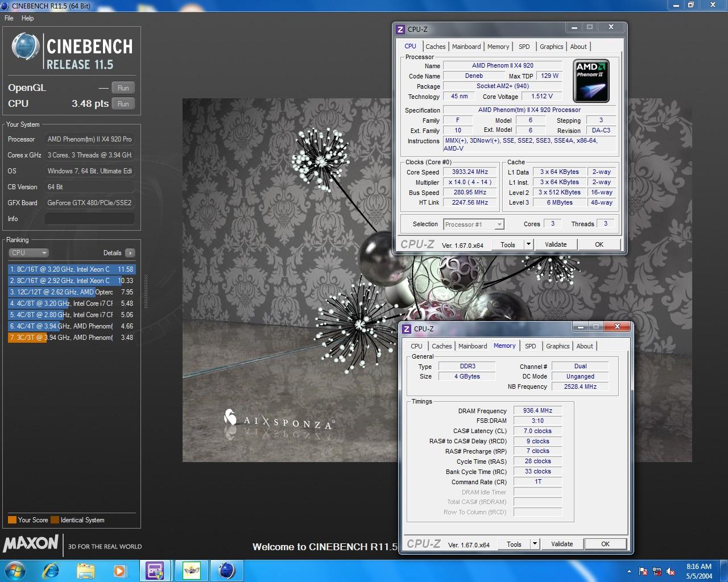Open Windows Media Player taskbar icon
This screenshot has height=582, width=728.
click(119, 571)
